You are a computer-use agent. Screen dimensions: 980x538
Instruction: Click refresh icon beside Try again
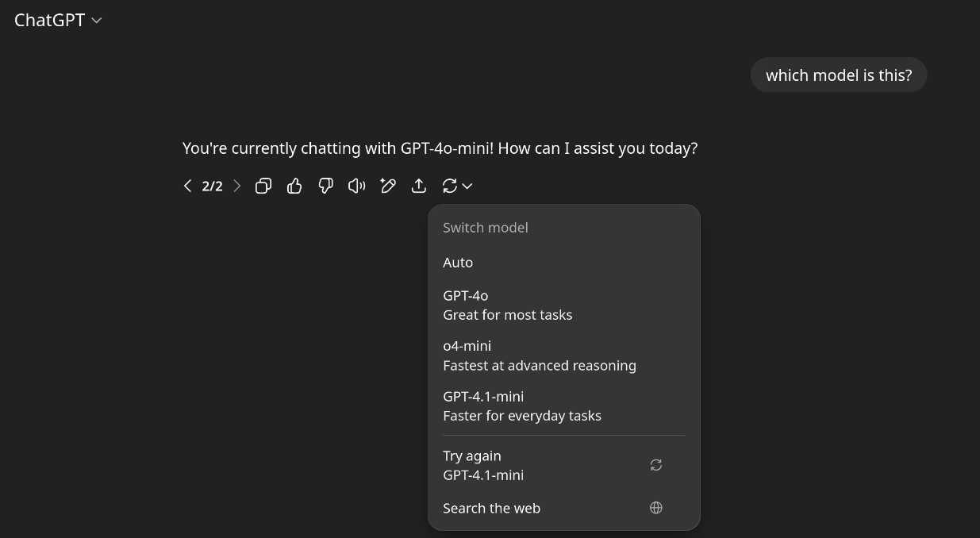click(x=656, y=465)
